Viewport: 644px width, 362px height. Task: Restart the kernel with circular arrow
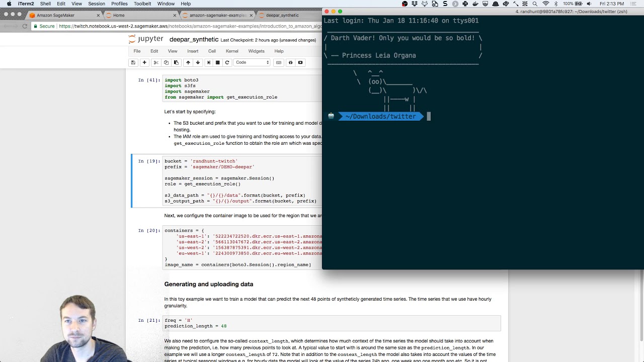pos(227,62)
